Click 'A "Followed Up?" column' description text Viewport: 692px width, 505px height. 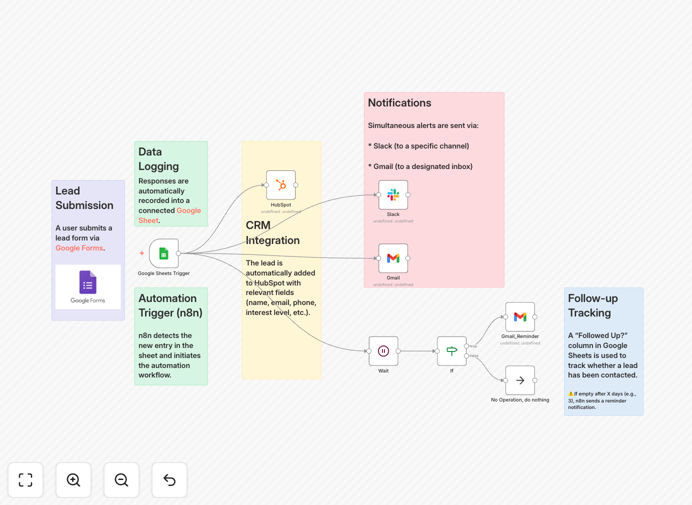pos(602,355)
